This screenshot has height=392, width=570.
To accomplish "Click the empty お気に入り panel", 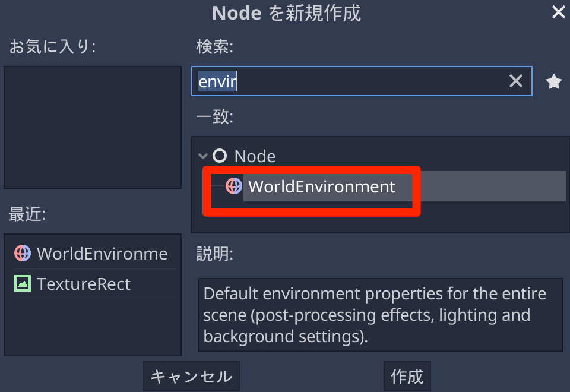I will 92,127.
